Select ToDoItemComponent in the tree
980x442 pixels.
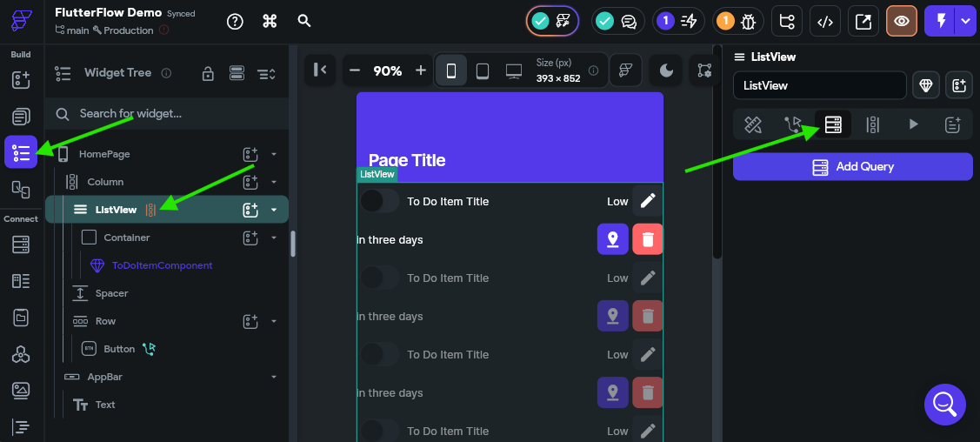click(162, 265)
